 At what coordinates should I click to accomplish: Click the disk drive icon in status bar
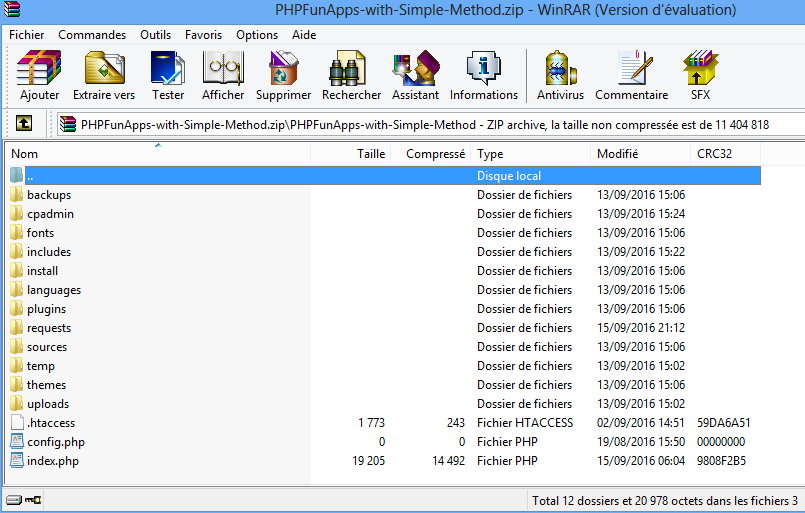tap(14, 500)
